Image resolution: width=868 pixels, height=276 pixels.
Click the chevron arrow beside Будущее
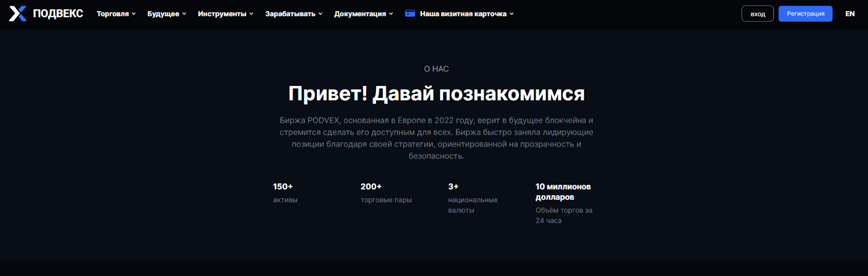pyautogui.click(x=184, y=14)
